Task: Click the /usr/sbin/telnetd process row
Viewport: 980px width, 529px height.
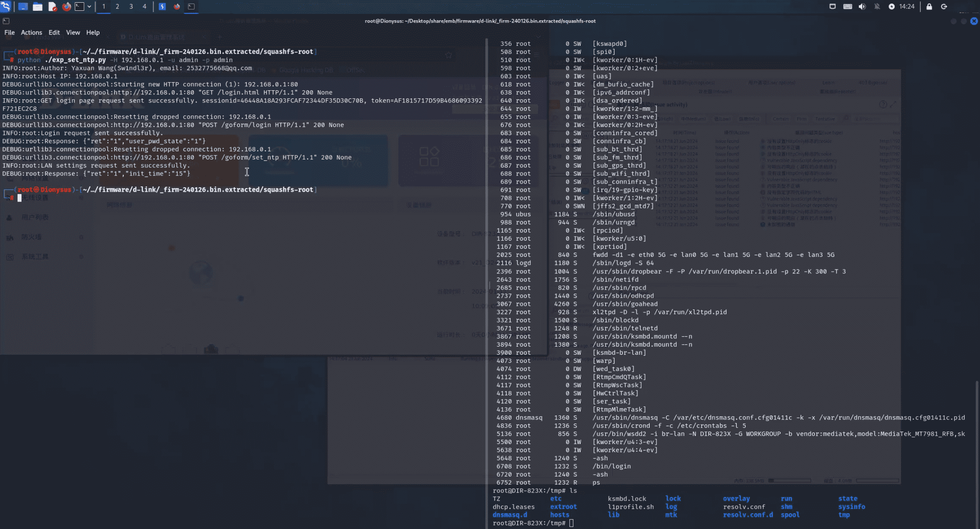Action: click(577, 328)
